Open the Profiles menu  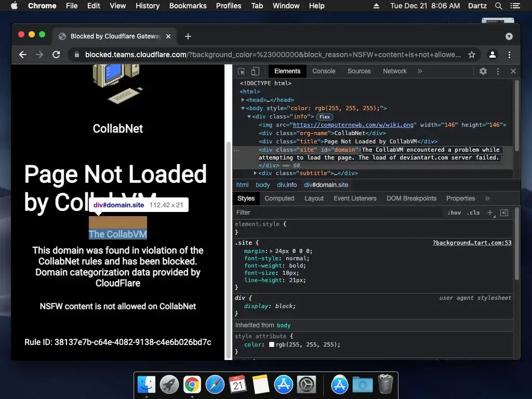[x=229, y=6]
